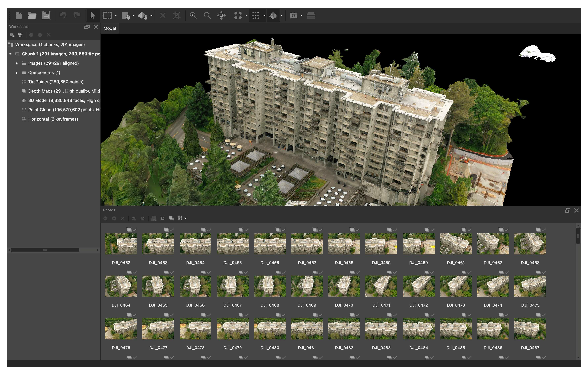
Task: Open the Photos thumbnail view mode dropdown
Action: pos(186,219)
